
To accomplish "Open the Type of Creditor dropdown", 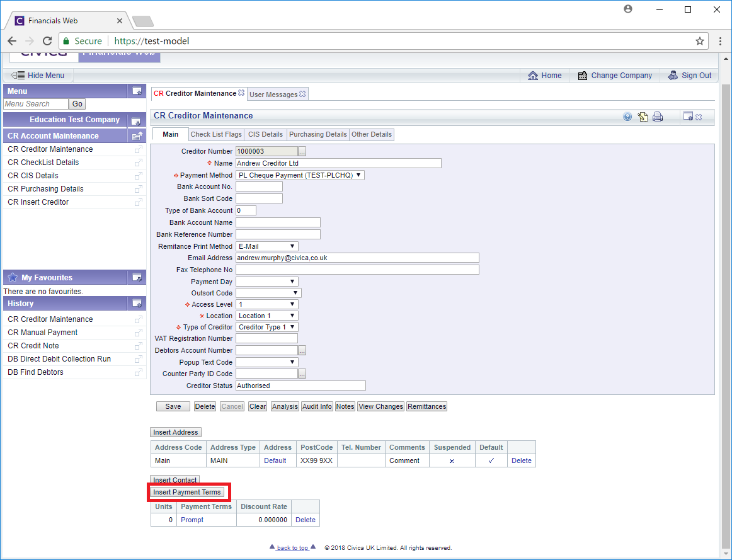I will [x=266, y=327].
